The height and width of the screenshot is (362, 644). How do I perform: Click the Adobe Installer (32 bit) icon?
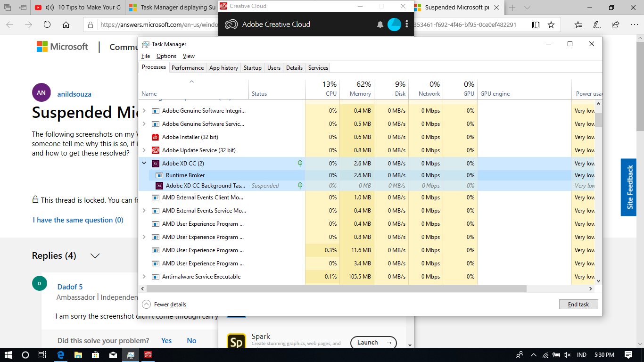click(156, 137)
